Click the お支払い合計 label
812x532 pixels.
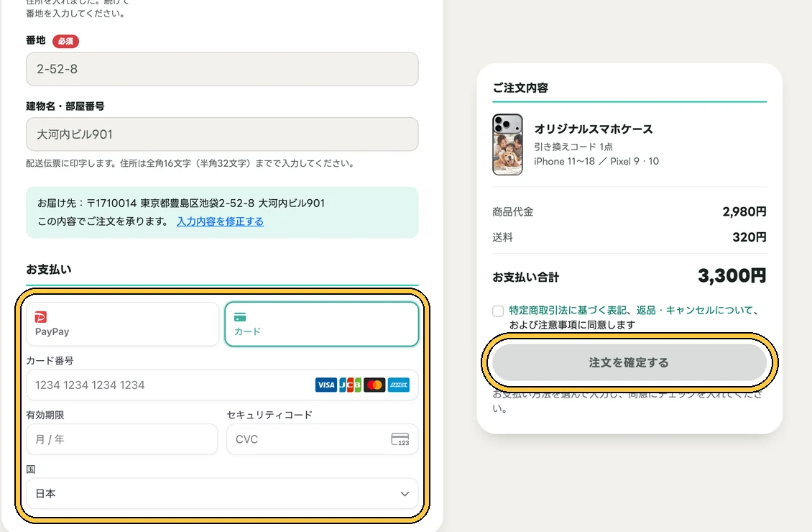(525, 277)
